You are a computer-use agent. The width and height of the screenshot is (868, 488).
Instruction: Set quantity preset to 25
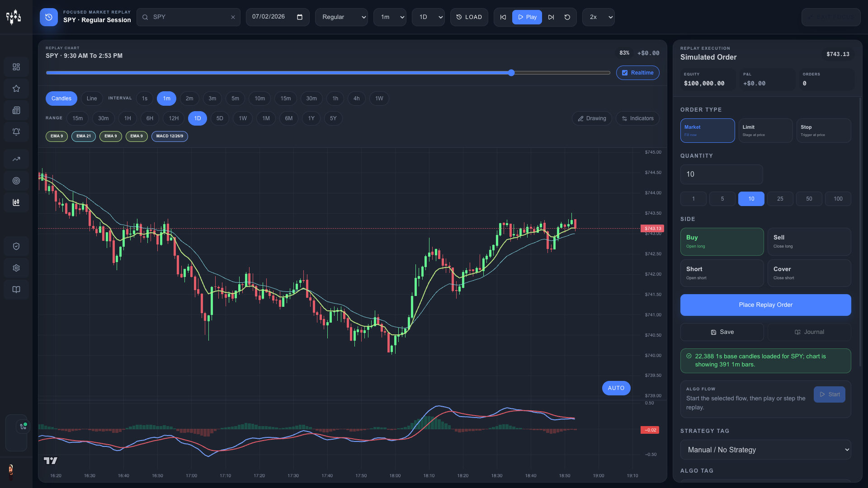780,199
